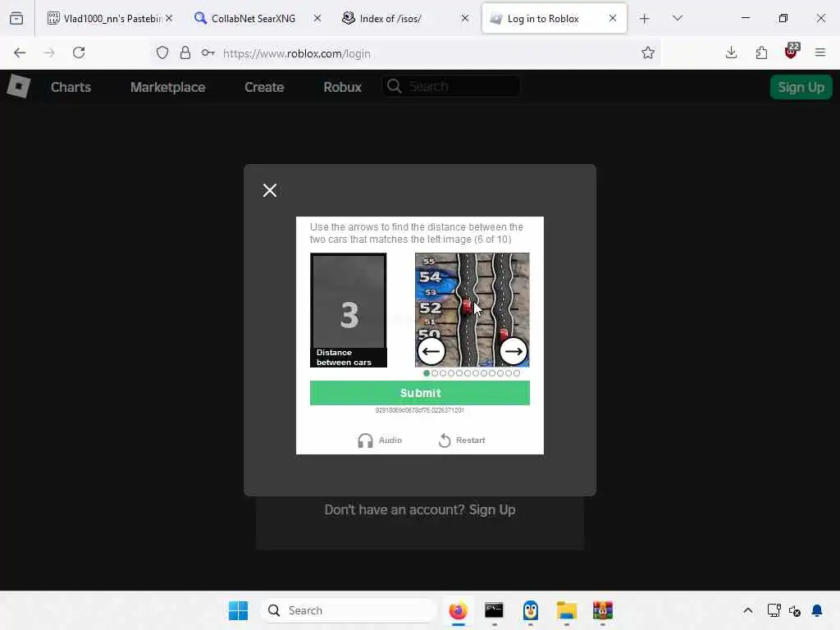840x630 pixels.
Task: Open the Create page
Action: (264, 87)
